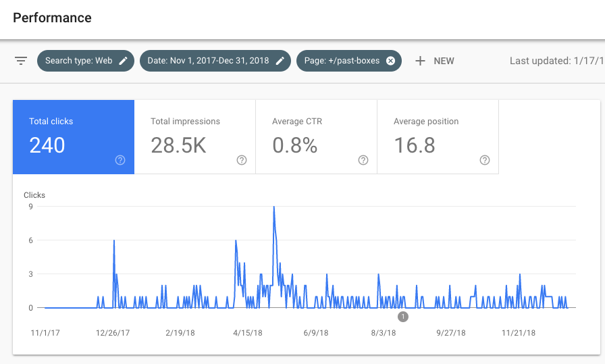Click the 240 total clicks value
605x364 pixels.
click(x=47, y=145)
